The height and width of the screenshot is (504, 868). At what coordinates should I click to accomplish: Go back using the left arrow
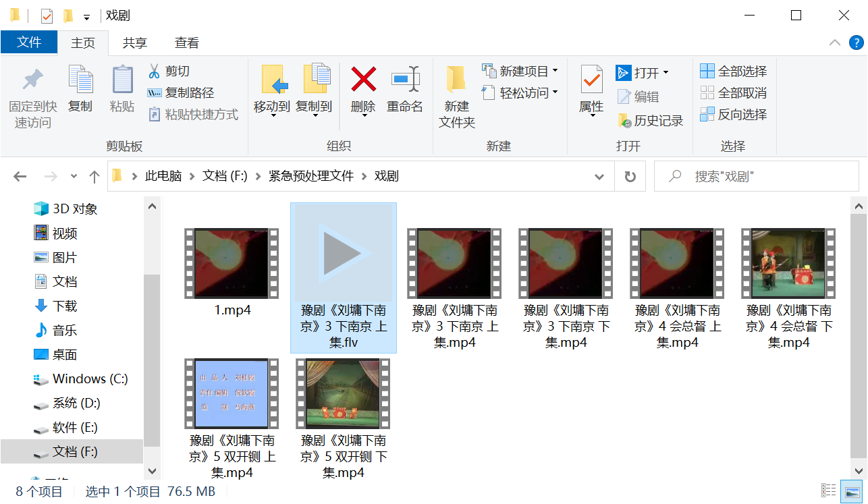pos(20,177)
